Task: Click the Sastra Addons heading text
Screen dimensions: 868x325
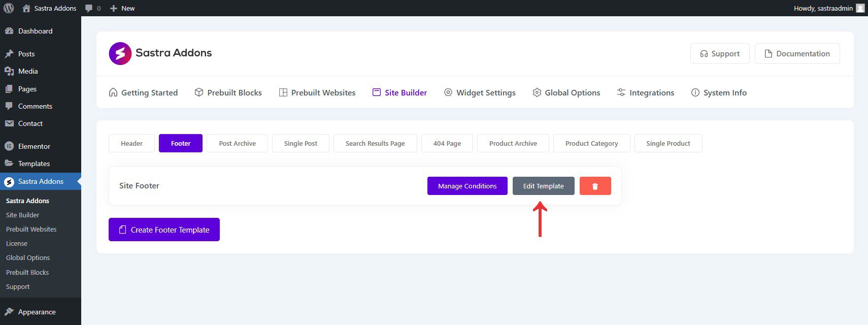Action: pos(174,53)
